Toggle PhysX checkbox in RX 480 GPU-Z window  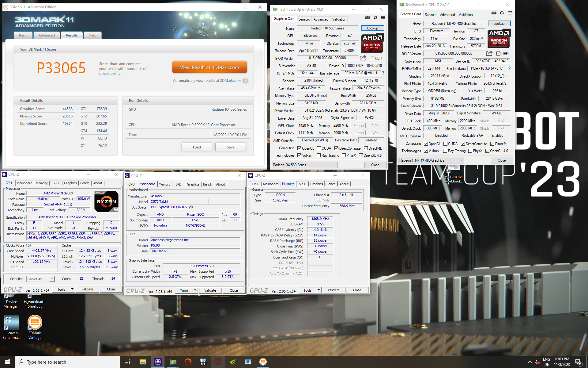(470, 151)
